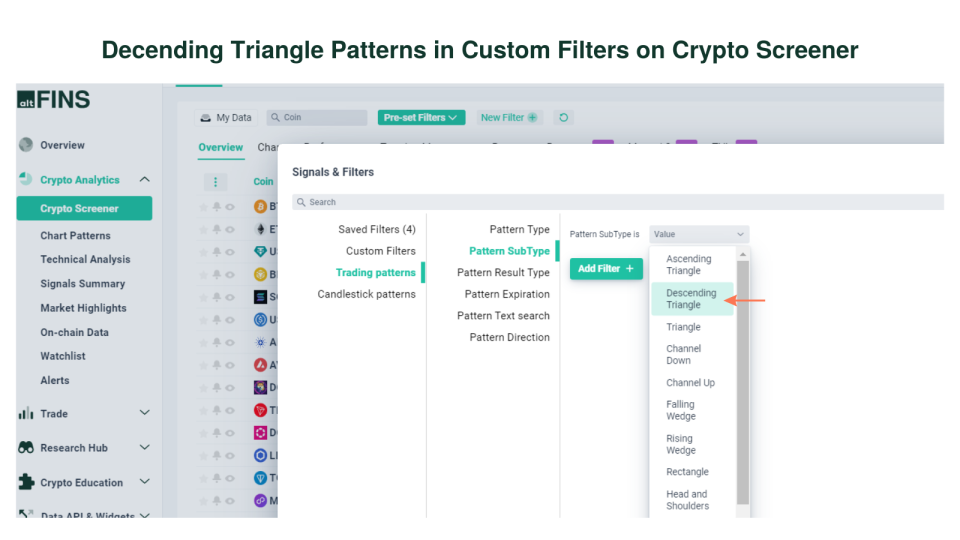Open the column options three-dot icon
Image resolution: width=960 pixels, height=540 pixels.
216,182
